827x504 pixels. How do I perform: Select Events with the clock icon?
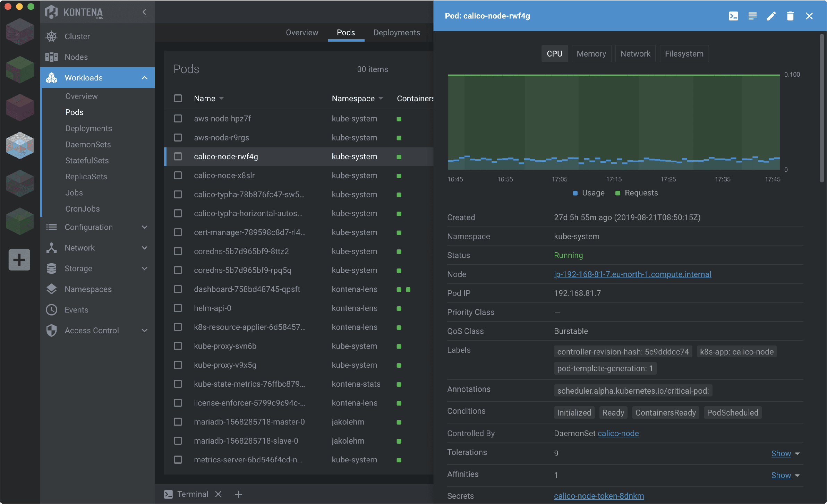click(51, 309)
